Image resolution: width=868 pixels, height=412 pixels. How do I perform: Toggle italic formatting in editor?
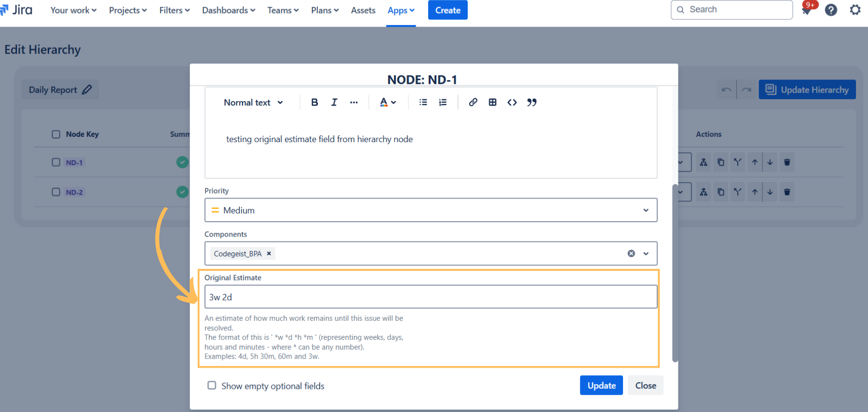(x=334, y=102)
